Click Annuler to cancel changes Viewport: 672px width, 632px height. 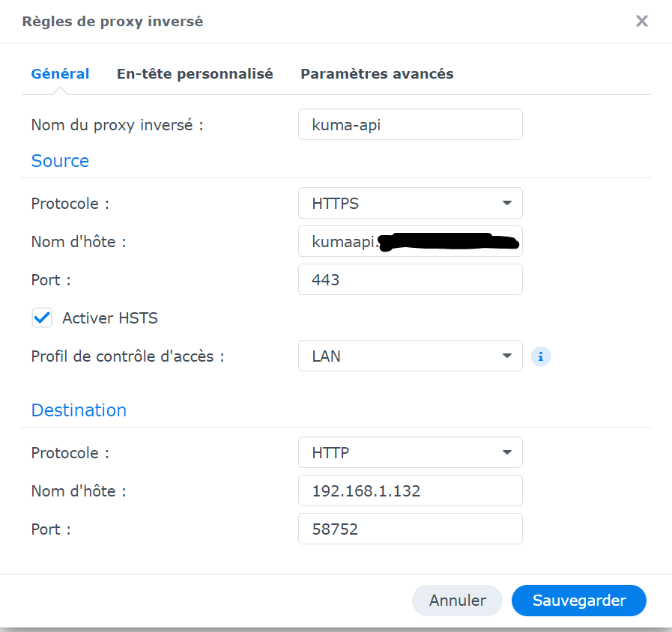pos(457,601)
